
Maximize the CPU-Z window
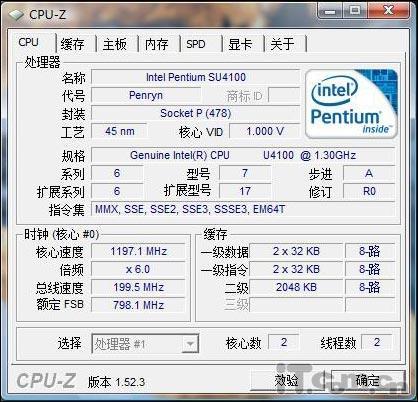click(354, 11)
